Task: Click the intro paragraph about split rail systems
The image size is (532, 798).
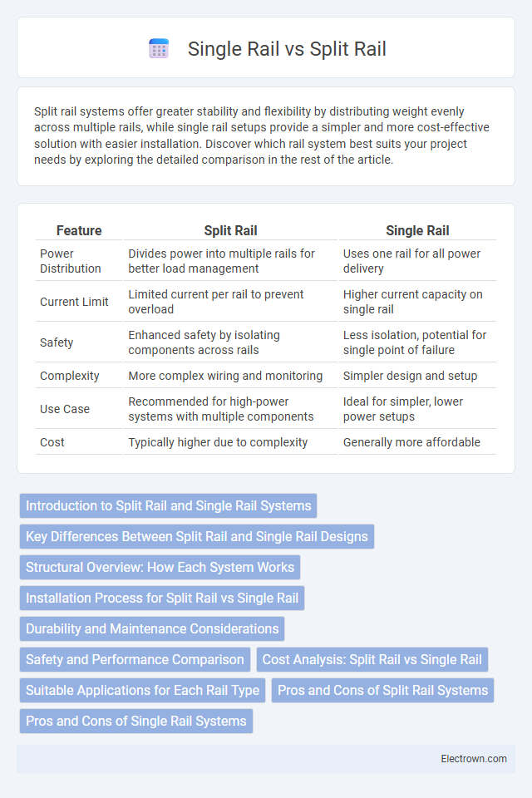Action: [x=262, y=135]
